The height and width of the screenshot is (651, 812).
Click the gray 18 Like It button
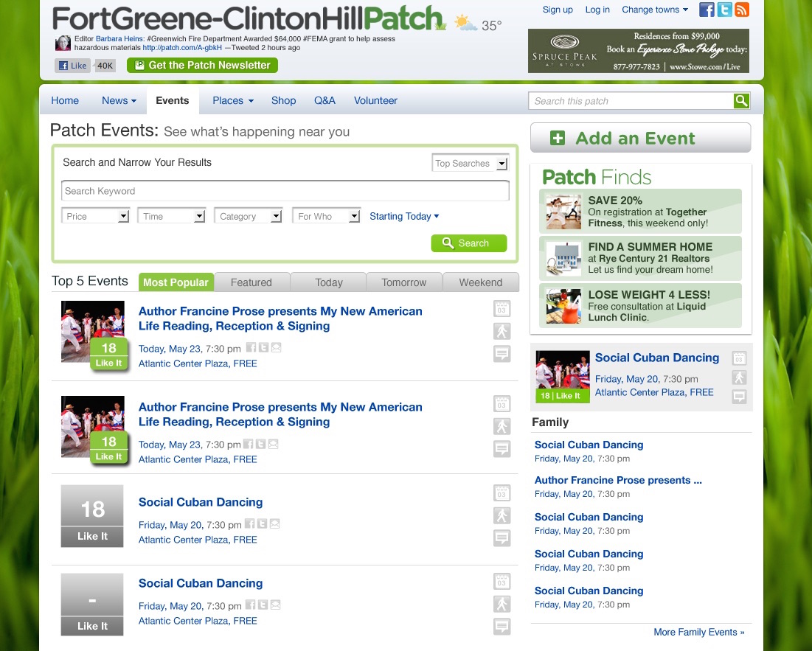[92, 516]
